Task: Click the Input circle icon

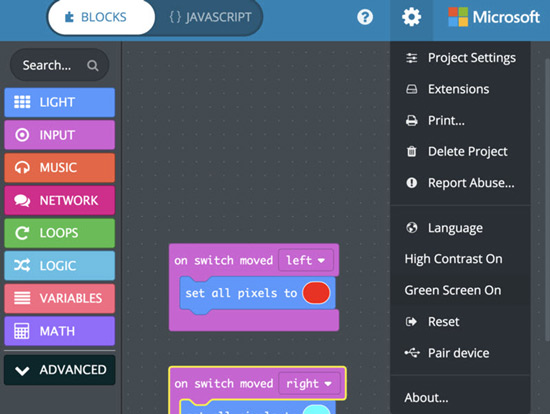Action: coord(22,135)
